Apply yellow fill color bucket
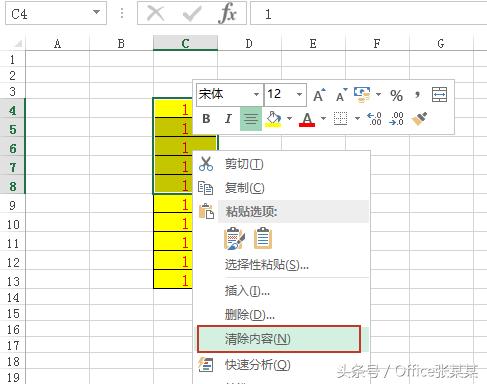Viewport: 487px width, 384px height. (x=273, y=119)
